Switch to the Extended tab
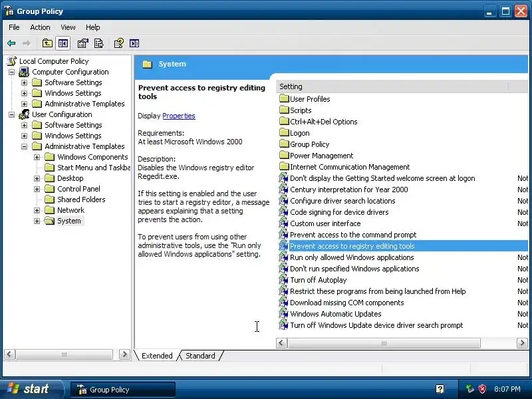This screenshot has width=532, height=399. click(x=157, y=356)
